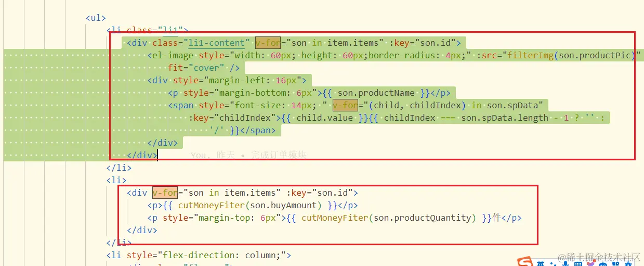This screenshot has height=266, width=644.
Task: Click the '/' string literal
Action: [217, 131]
